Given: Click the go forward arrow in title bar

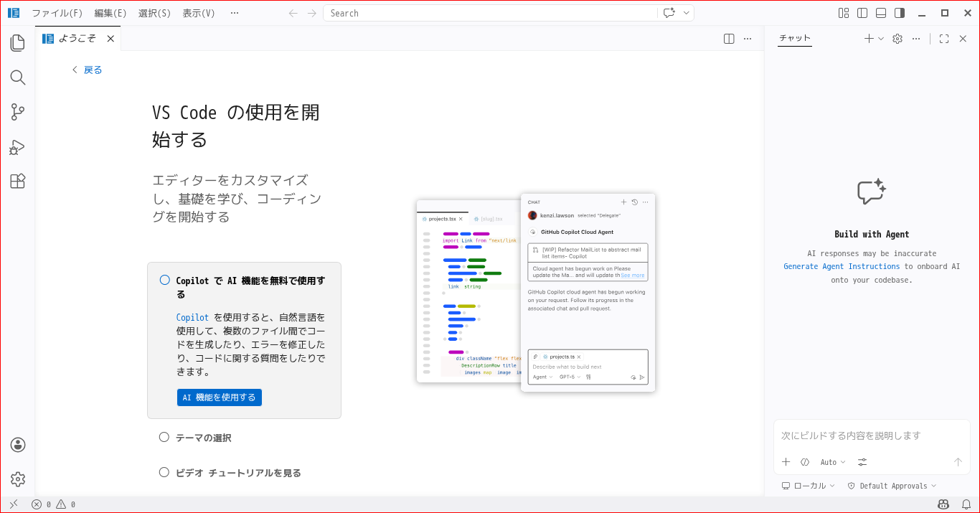Looking at the screenshot, I should [311, 13].
